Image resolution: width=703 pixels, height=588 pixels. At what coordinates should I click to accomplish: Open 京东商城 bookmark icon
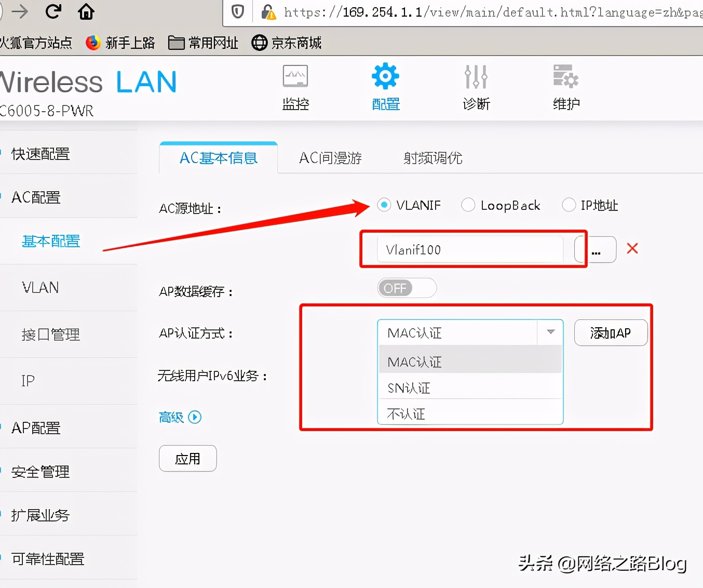259,43
